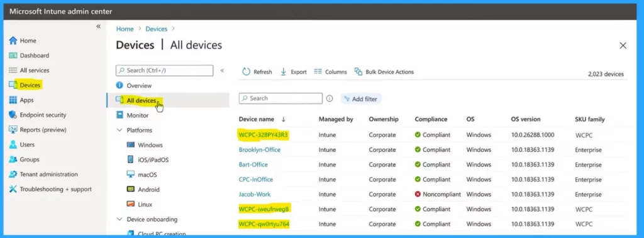Click the Export toolbar button
Image resolution: width=644 pixels, height=238 pixels.
point(294,72)
